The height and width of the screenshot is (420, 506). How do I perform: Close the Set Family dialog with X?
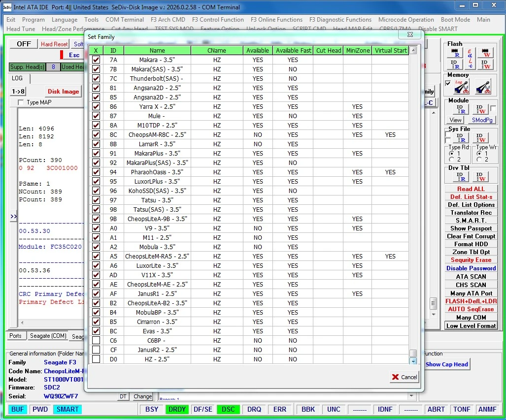[410, 34]
